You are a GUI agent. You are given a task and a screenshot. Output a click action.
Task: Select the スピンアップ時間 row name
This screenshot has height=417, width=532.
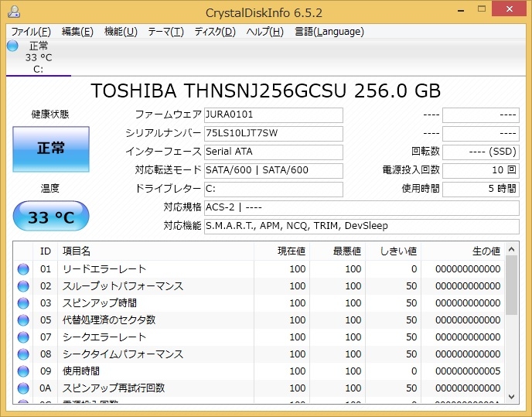(100, 303)
